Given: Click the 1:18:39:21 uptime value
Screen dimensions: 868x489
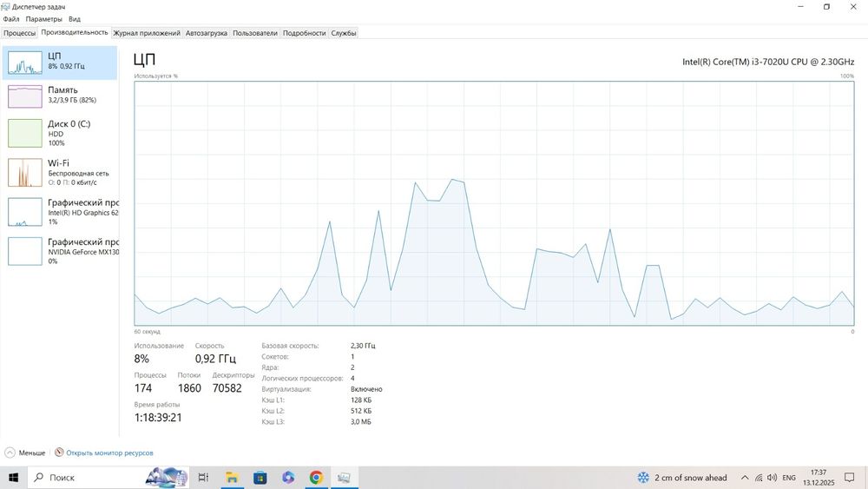Looking at the screenshot, I should pyautogui.click(x=158, y=418).
